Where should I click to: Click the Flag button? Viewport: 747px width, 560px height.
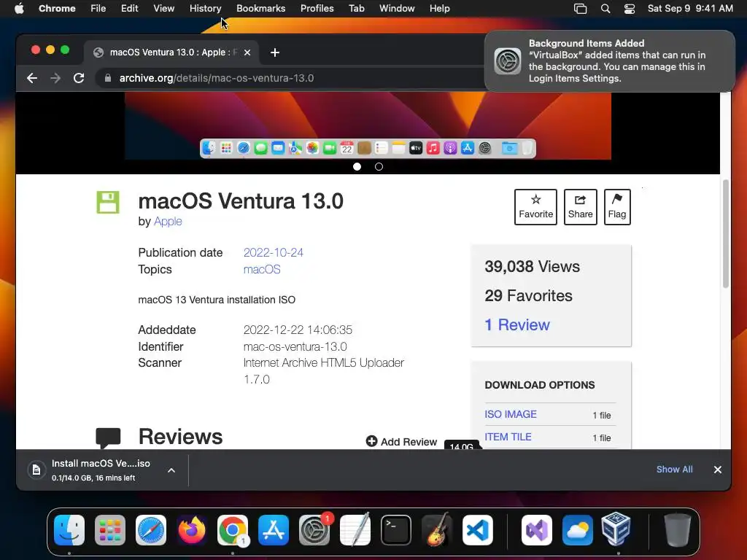617,206
